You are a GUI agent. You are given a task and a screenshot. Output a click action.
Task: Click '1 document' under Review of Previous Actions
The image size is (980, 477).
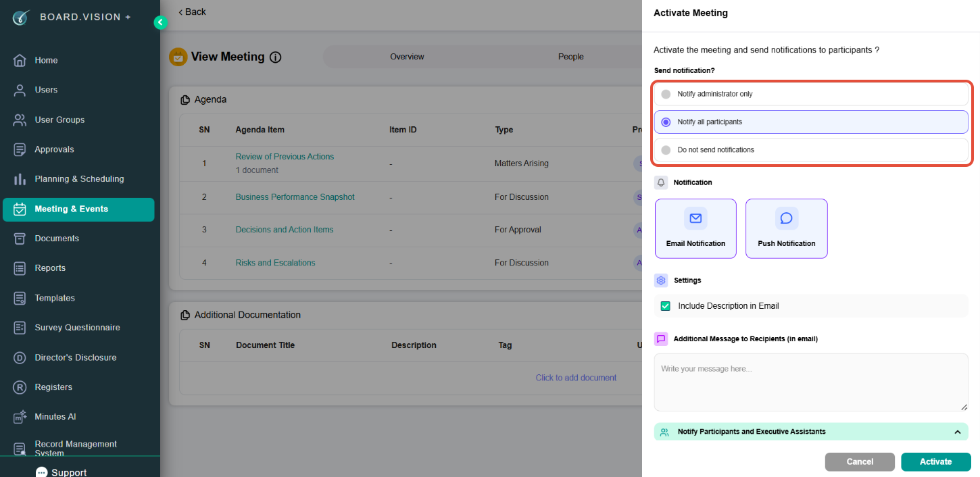(x=257, y=170)
